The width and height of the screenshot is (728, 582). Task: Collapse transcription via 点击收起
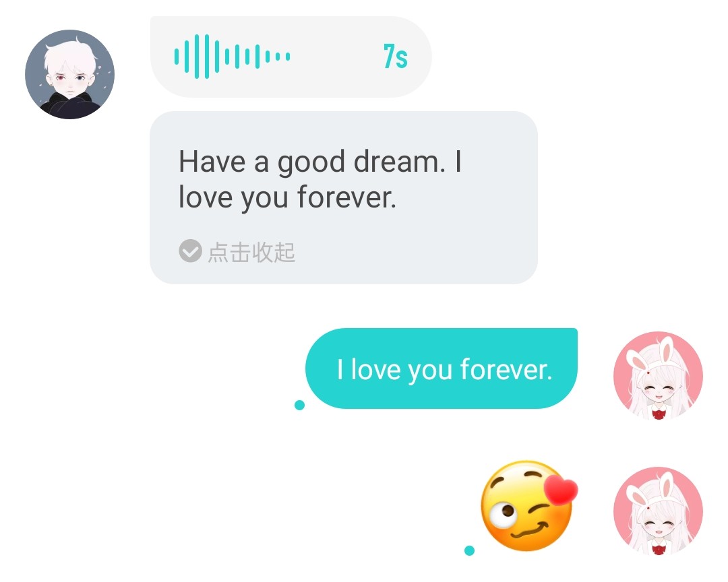(251, 252)
